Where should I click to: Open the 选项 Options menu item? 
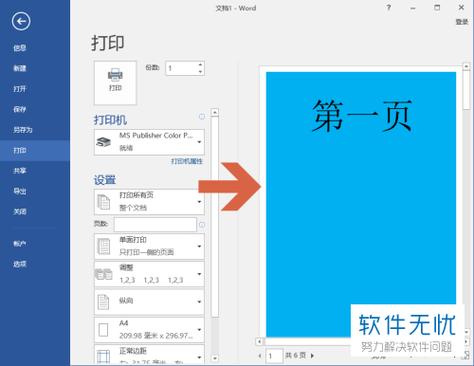click(x=20, y=264)
